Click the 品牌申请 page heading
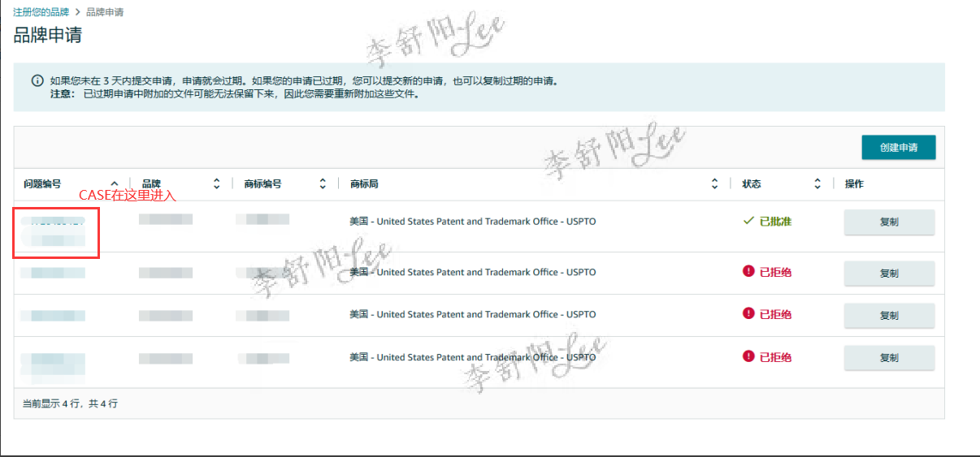The width and height of the screenshot is (980, 457). (x=47, y=36)
